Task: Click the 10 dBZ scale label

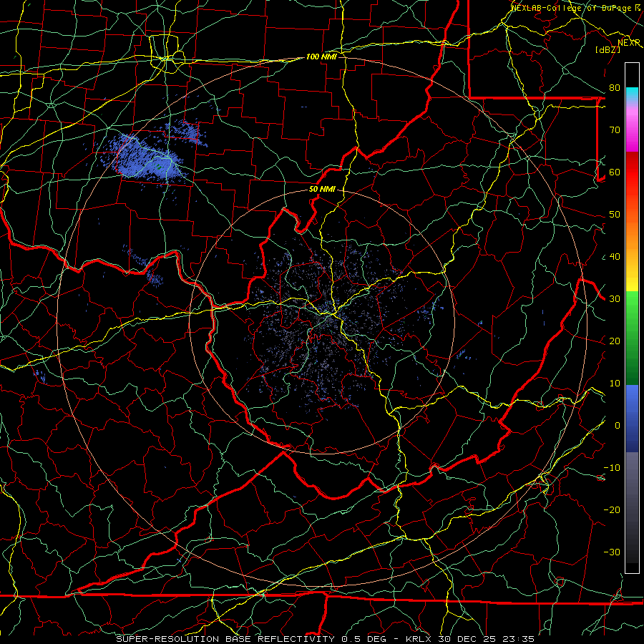Action: point(615,384)
